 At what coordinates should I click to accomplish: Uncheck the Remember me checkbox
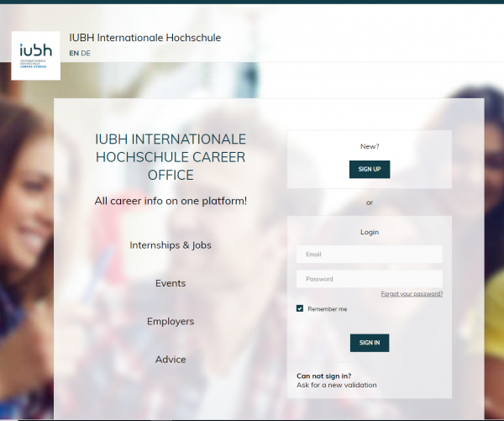pos(300,308)
